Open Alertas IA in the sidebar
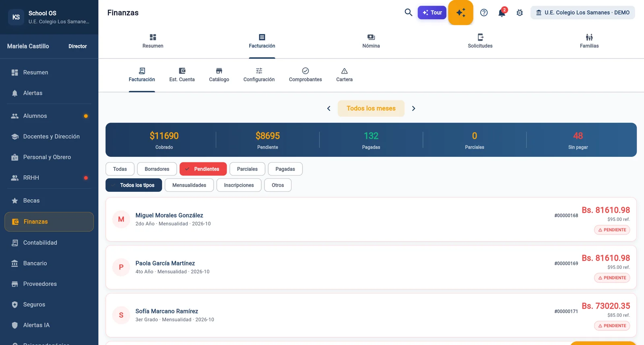This screenshot has width=644, height=345. point(49,325)
